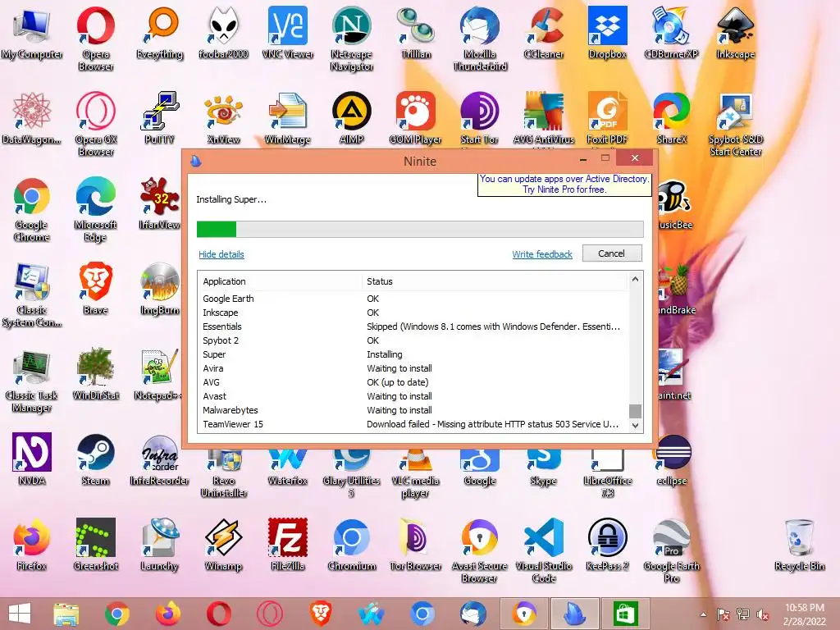Select the AIMP desktop icon

(351, 118)
